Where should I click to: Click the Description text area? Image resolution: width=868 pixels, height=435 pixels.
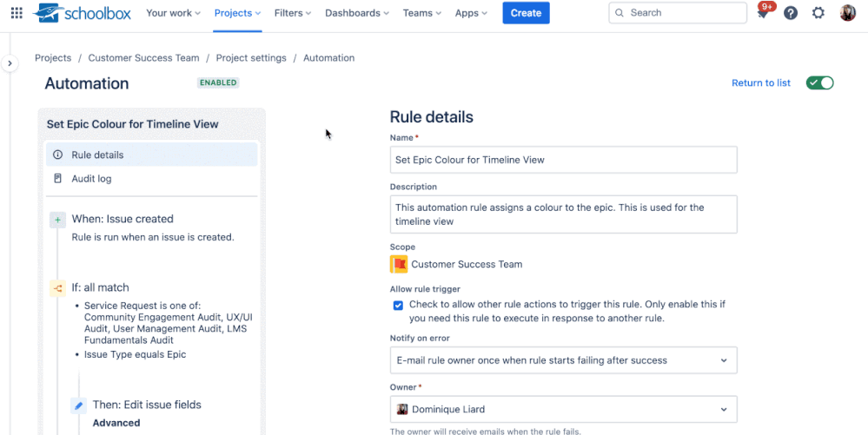pyautogui.click(x=564, y=214)
